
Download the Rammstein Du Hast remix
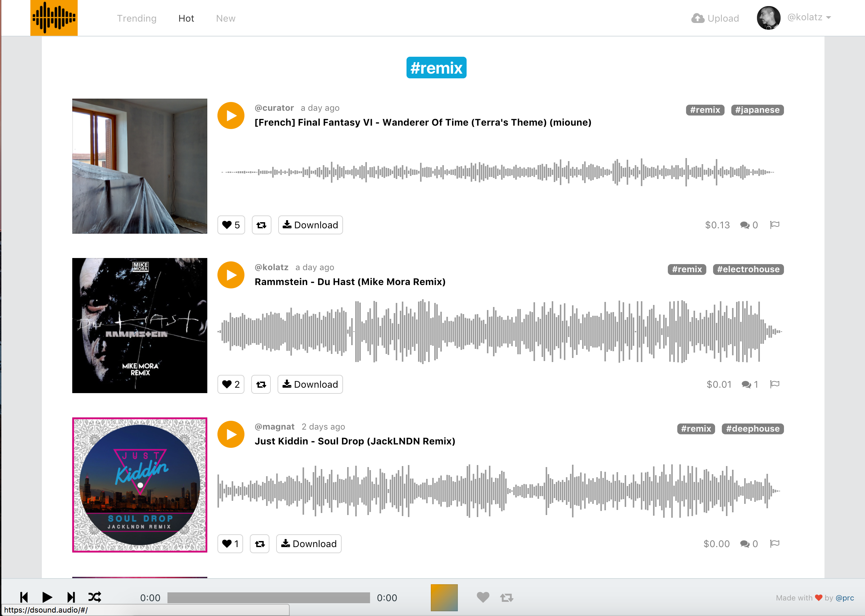click(310, 384)
